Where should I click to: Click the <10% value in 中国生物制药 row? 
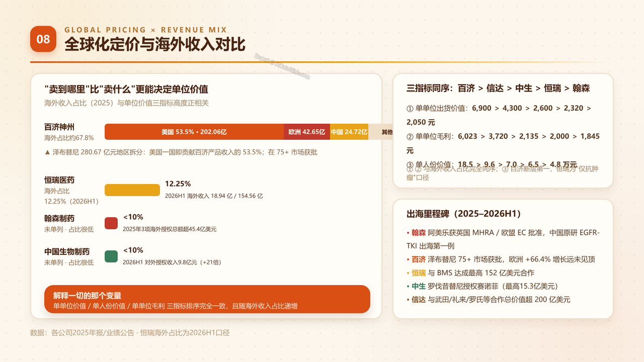133,250
